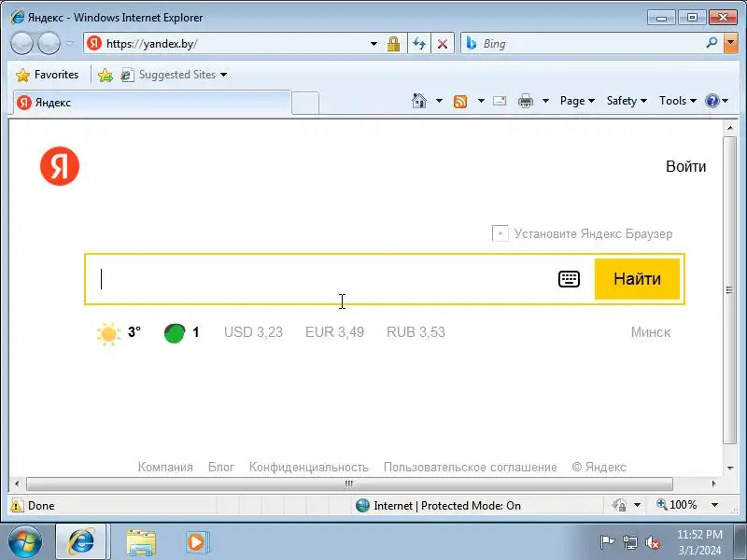This screenshot has height=560, width=747.
Task: Click the Action Center flag tray icon
Action: 606,542
